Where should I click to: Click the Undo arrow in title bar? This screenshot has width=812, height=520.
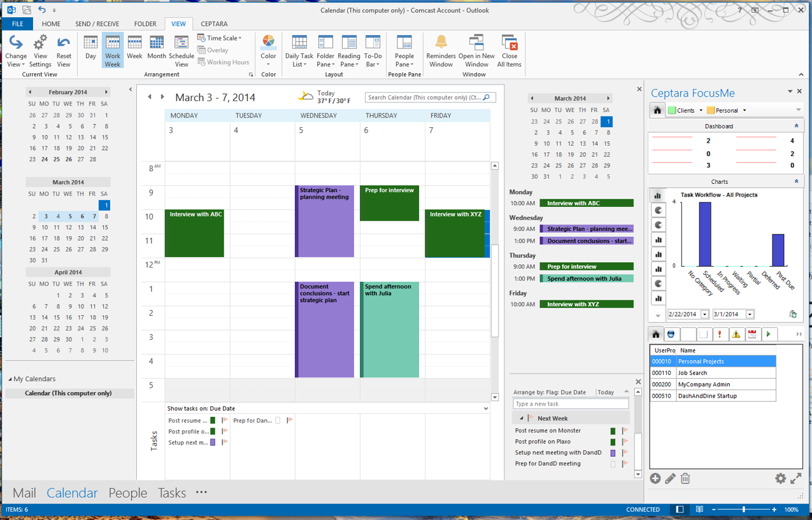click(42, 10)
